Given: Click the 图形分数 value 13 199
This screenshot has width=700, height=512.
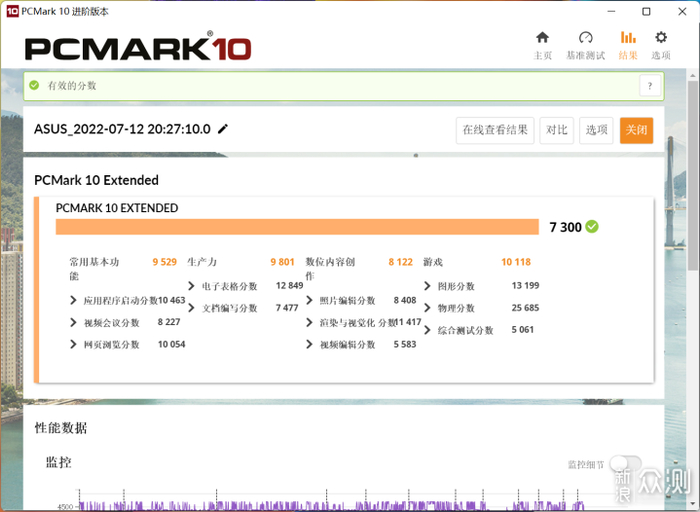Looking at the screenshot, I should point(525,285).
